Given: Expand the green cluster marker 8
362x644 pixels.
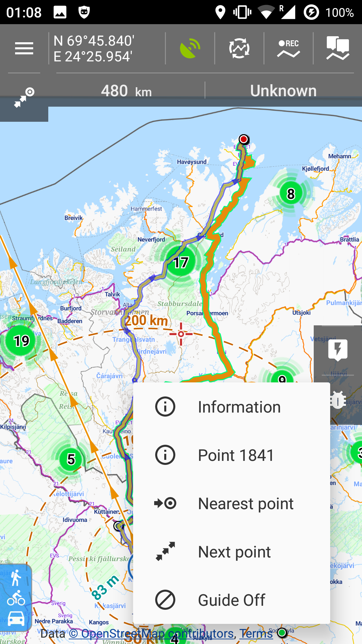Looking at the screenshot, I should 291,194.
